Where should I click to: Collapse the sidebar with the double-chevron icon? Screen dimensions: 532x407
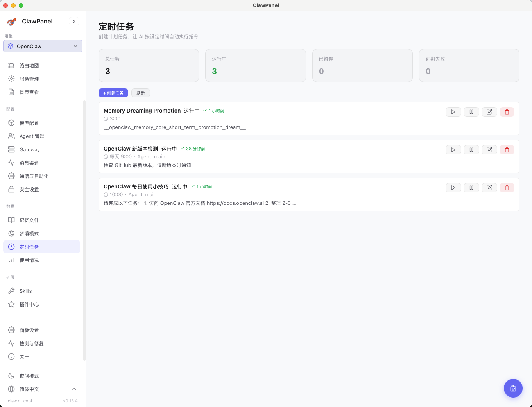pos(74,22)
